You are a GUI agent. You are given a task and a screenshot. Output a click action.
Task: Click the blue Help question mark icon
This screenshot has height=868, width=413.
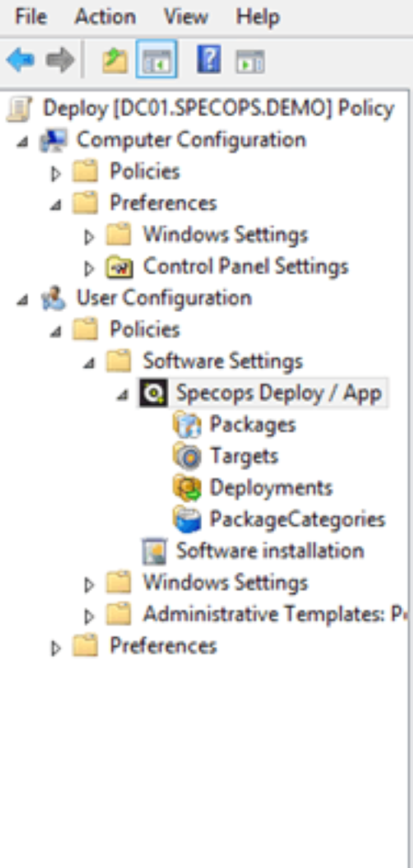[x=208, y=60]
